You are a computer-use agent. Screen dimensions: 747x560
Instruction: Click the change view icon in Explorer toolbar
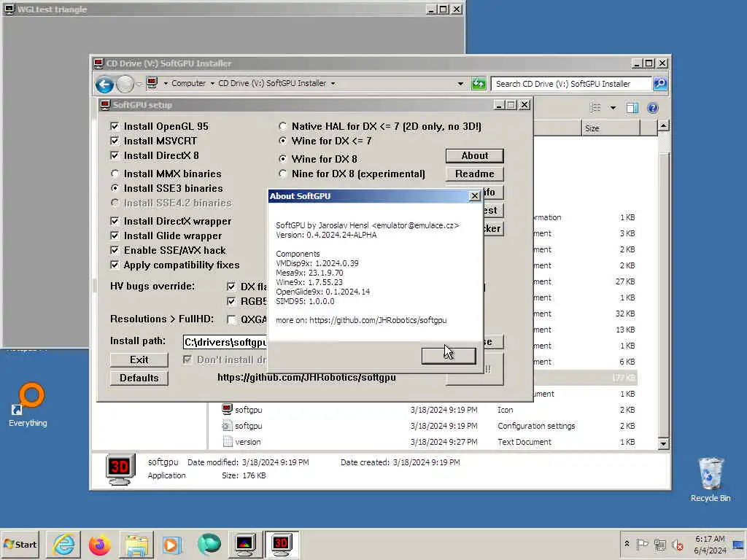pyautogui.click(x=595, y=108)
